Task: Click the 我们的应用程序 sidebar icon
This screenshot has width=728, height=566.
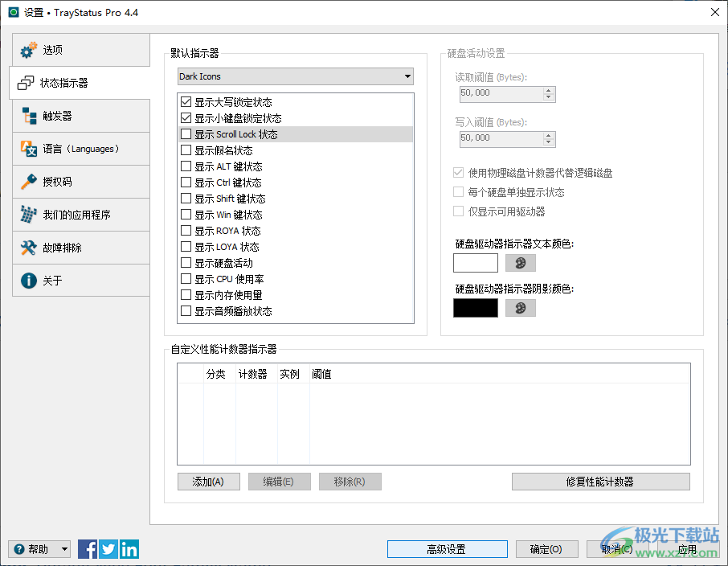Action: pos(27,214)
